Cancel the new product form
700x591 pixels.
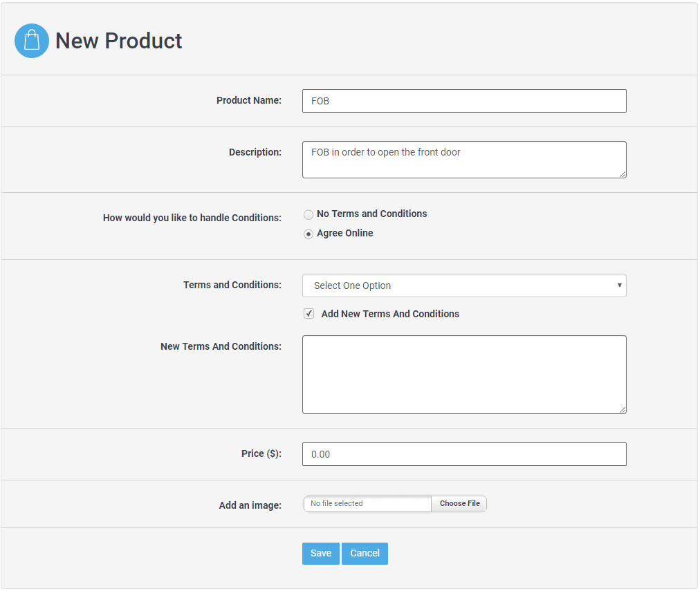pos(365,553)
